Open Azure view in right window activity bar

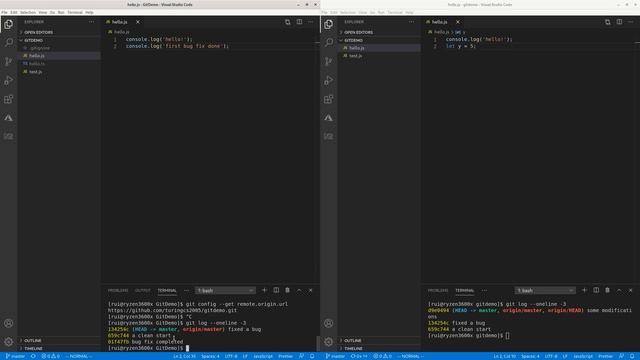click(329, 118)
